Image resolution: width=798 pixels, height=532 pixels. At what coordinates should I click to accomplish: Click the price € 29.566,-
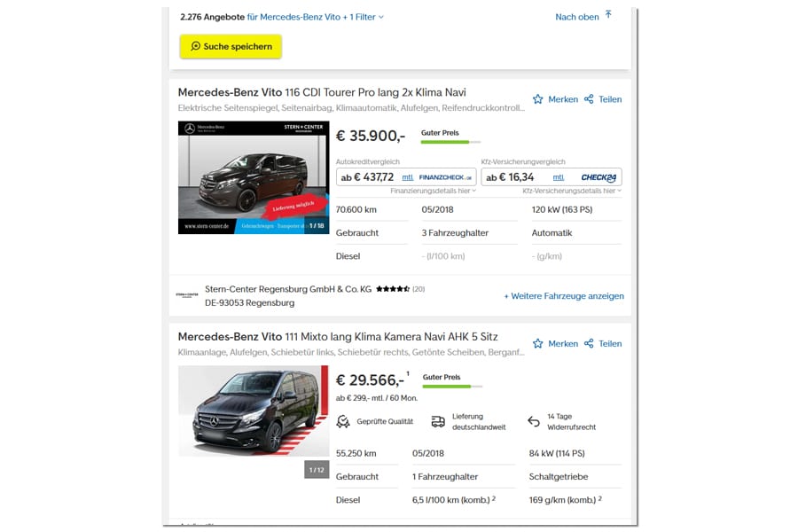pyautogui.click(x=370, y=380)
